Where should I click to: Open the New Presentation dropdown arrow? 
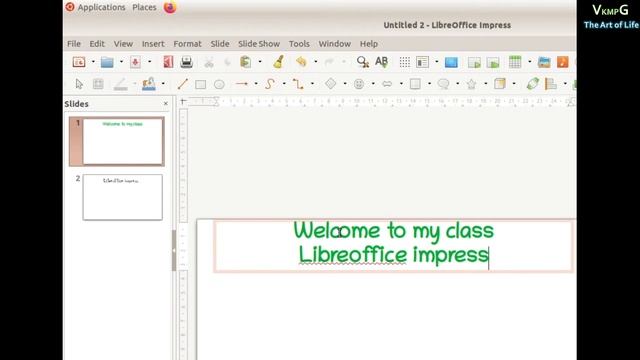[93, 62]
